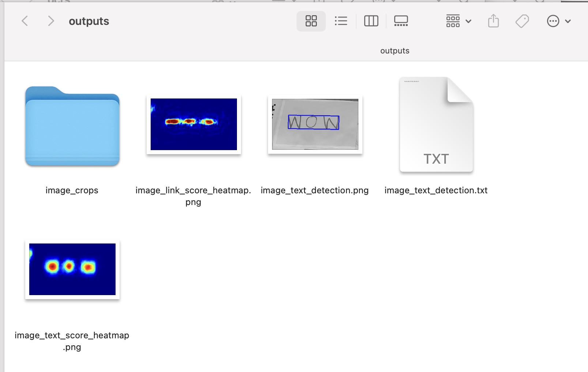The image size is (588, 372).
Task: Click the outputs window title
Action: coord(89,21)
